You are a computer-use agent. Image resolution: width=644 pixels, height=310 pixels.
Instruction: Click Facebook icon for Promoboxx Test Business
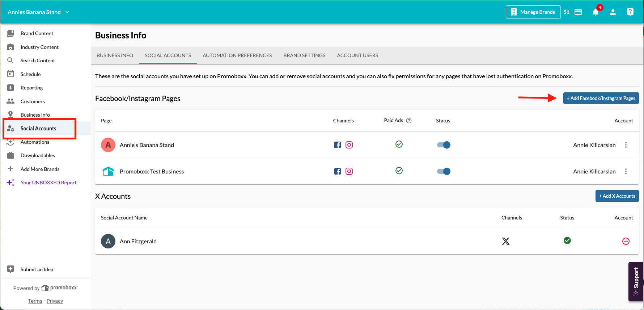coord(338,171)
